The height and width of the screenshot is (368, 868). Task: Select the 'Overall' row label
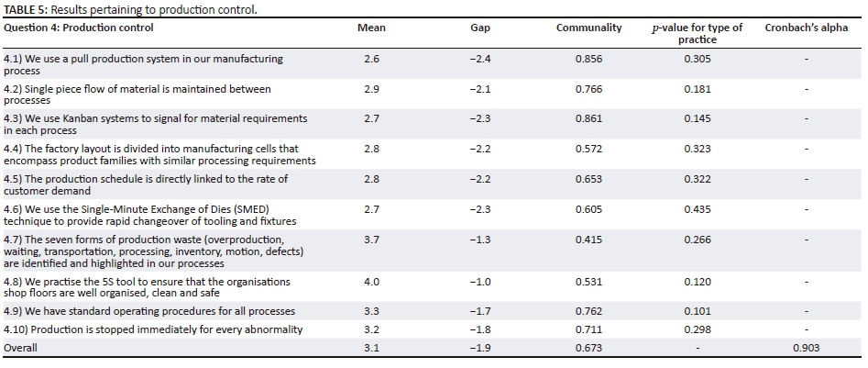coord(22,348)
